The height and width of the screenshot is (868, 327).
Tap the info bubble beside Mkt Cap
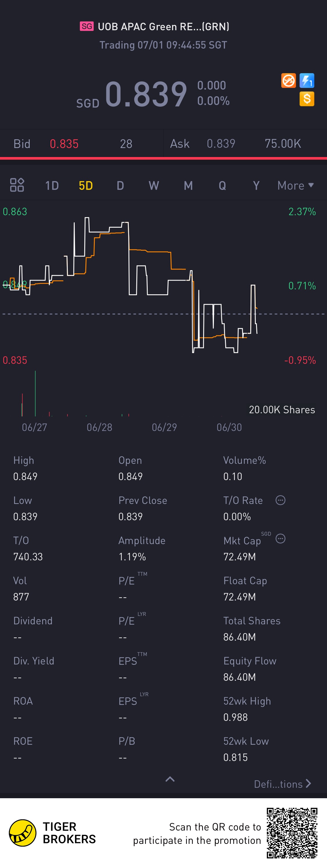pyautogui.click(x=280, y=539)
